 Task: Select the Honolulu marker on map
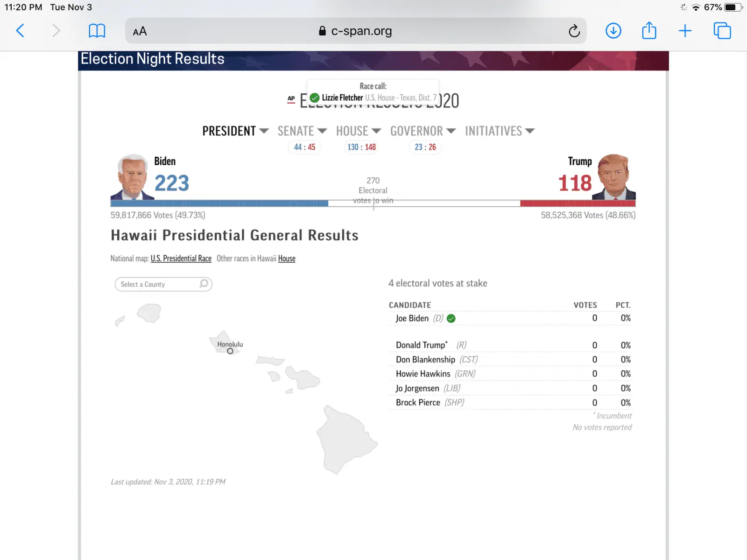[230, 351]
